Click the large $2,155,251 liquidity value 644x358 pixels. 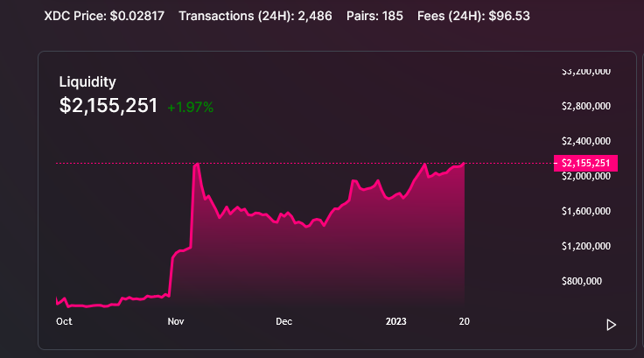(x=108, y=106)
